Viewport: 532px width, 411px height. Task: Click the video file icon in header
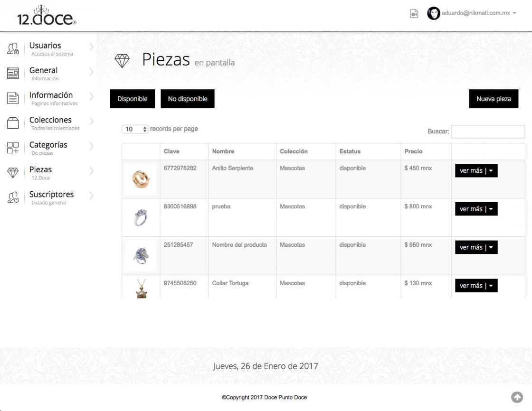click(x=414, y=14)
